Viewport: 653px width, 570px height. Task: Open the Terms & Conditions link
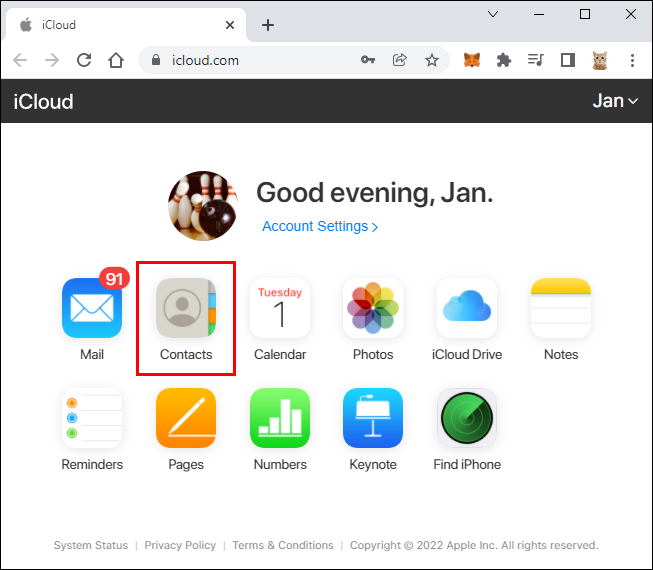283,545
